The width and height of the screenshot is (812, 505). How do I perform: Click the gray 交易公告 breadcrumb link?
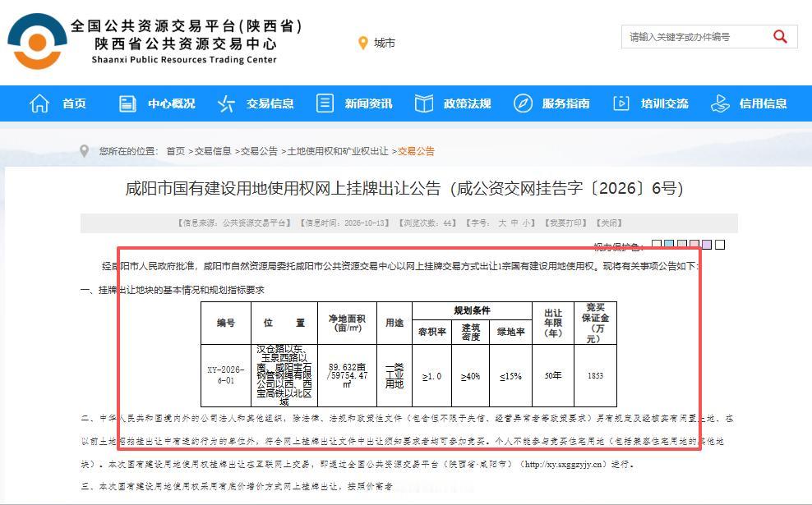[259, 151]
